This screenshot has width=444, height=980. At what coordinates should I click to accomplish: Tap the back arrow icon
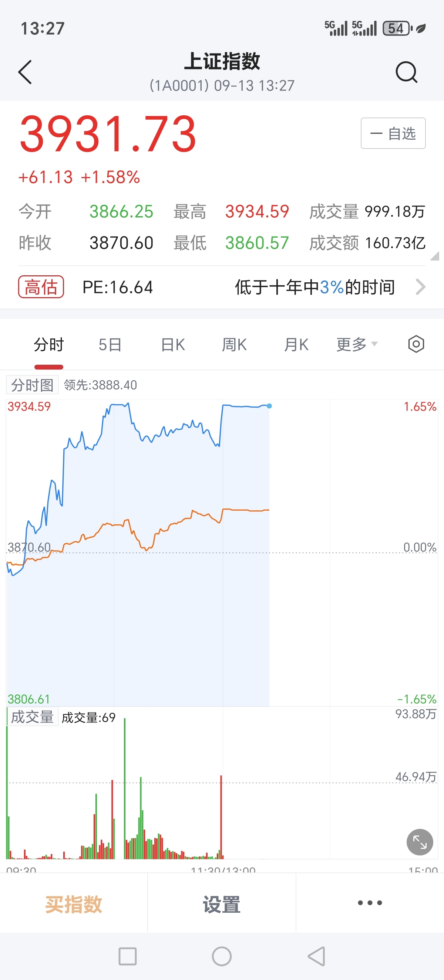[x=25, y=72]
